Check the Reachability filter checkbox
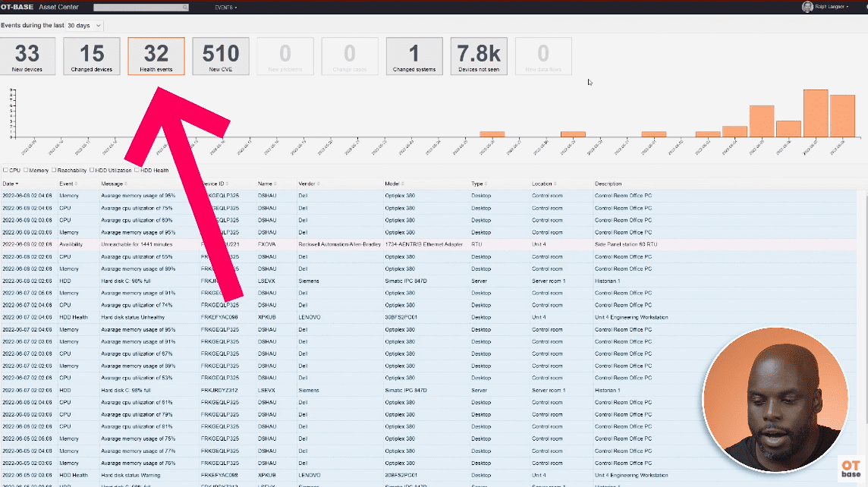Viewport: 868px width, 487px height. (55, 171)
